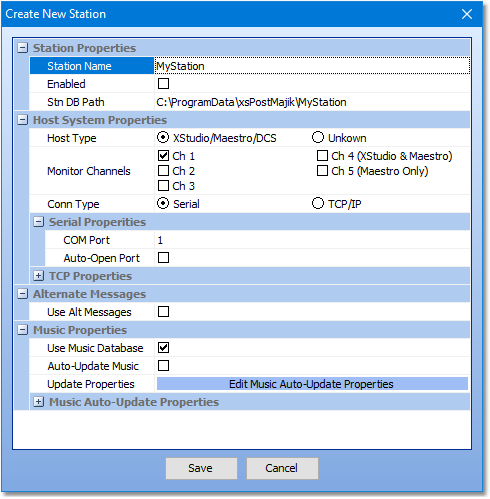Choose the Unkown host type radio button

pos(318,137)
